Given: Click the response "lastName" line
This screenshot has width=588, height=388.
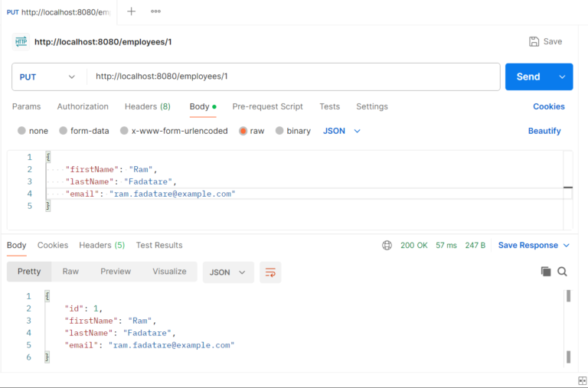Looking at the screenshot, I should tap(120, 333).
